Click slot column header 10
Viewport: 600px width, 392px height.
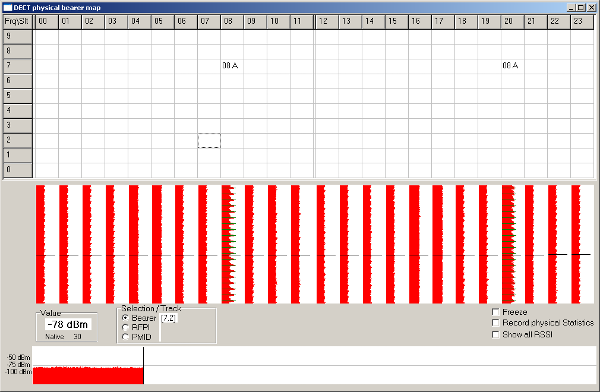point(279,22)
